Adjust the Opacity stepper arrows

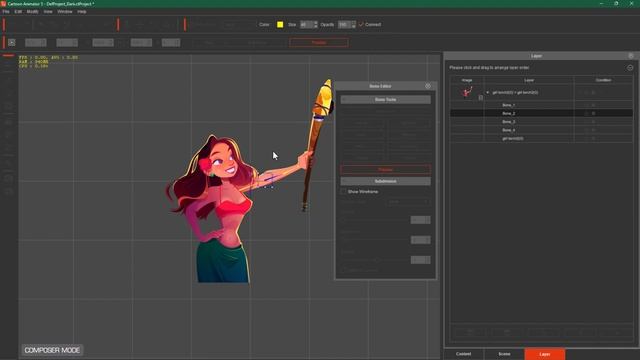point(353,24)
